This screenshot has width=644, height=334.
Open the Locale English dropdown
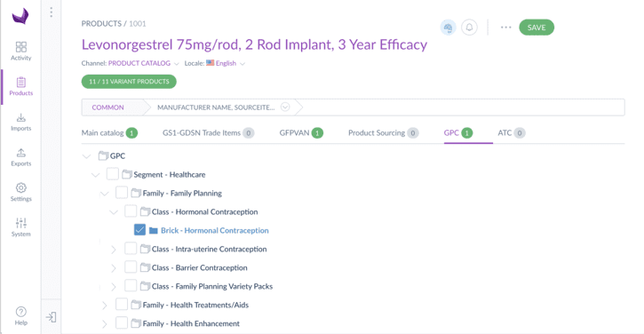(x=226, y=63)
